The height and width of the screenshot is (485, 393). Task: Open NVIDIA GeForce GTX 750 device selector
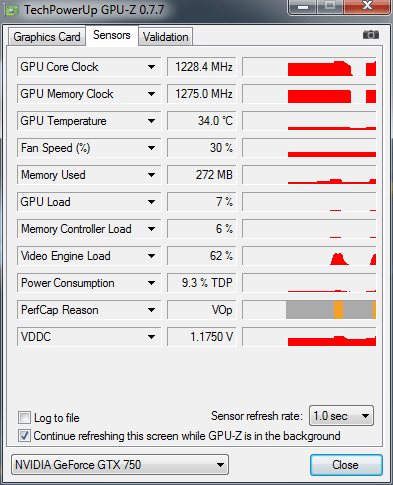120,464
